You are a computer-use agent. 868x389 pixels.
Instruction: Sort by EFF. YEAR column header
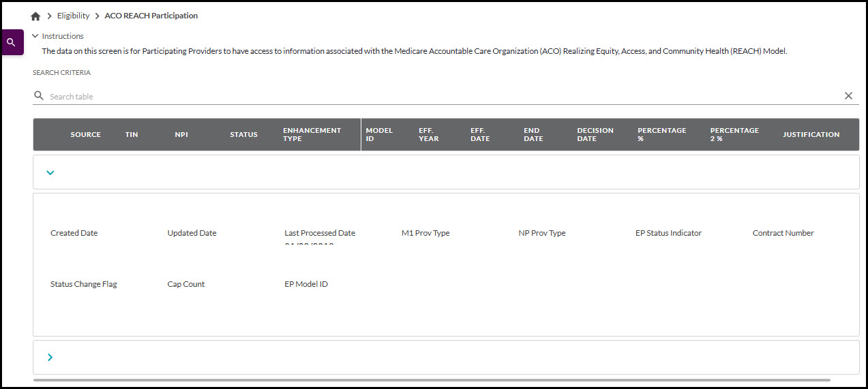[x=429, y=135]
